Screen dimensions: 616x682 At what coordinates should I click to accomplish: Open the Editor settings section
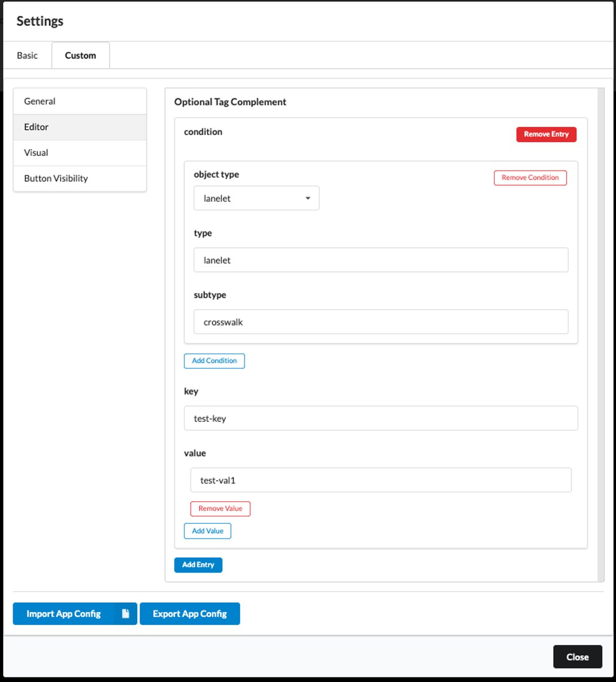pyautogui.click(x=80, y=127)
